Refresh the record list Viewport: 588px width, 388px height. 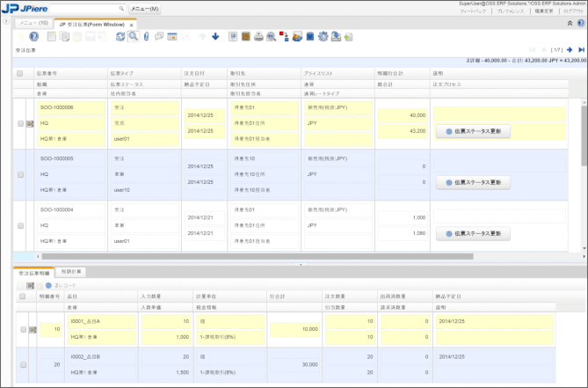coord(120,36)
